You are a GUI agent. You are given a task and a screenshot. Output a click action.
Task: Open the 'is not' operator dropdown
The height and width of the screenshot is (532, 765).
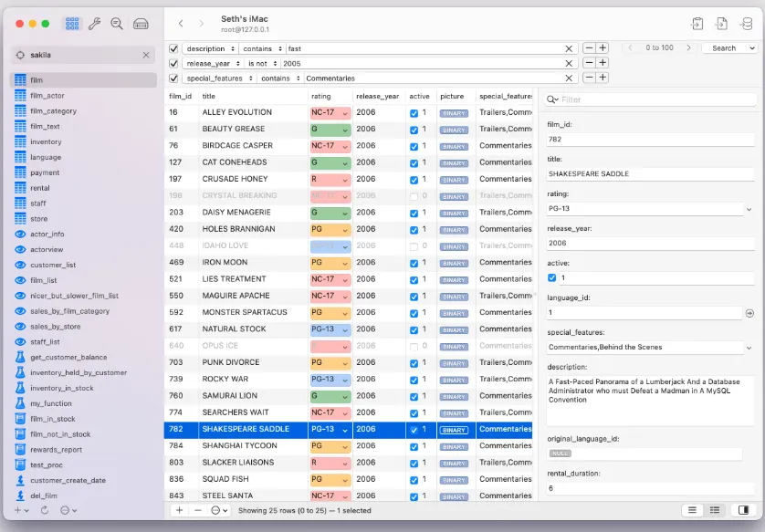[261, 63]
